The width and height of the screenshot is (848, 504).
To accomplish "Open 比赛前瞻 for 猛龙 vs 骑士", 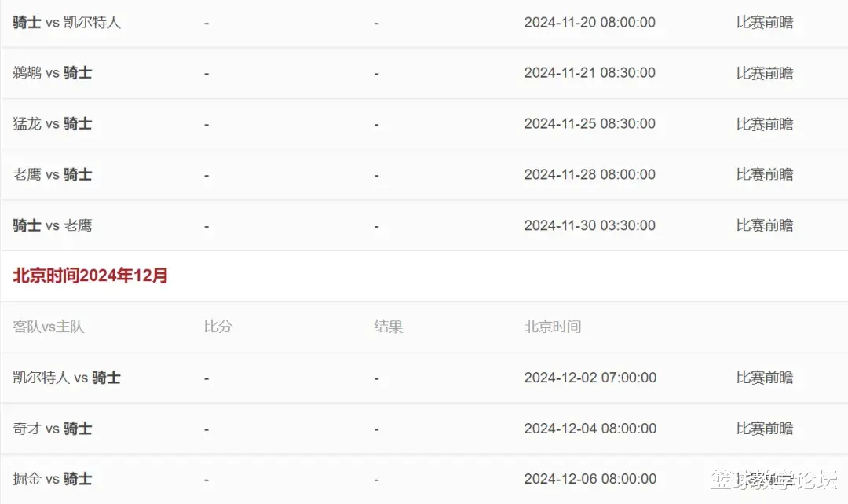I will point(765,124).
